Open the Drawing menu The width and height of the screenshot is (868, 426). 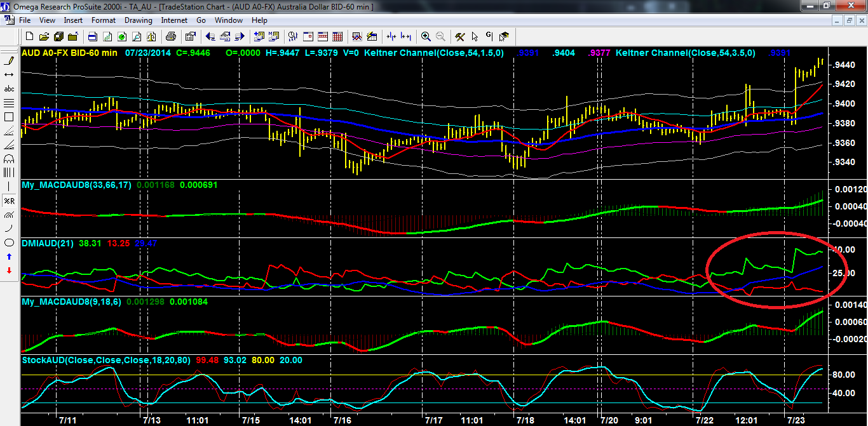click(x=138, y=20)
